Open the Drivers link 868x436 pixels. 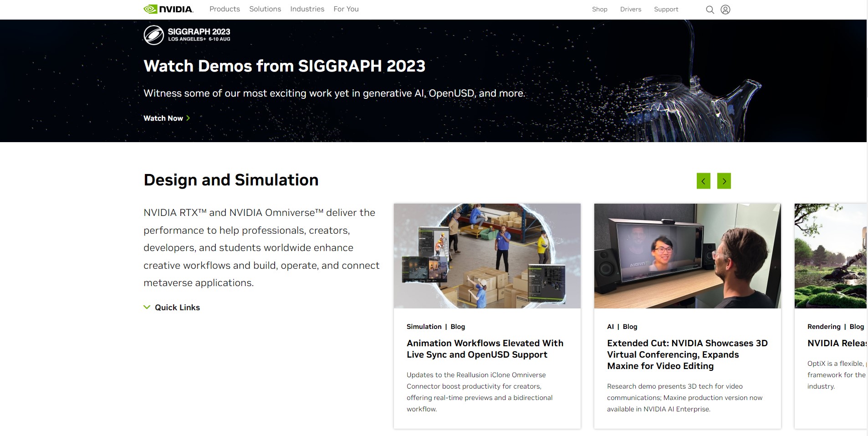pos(631,9)
